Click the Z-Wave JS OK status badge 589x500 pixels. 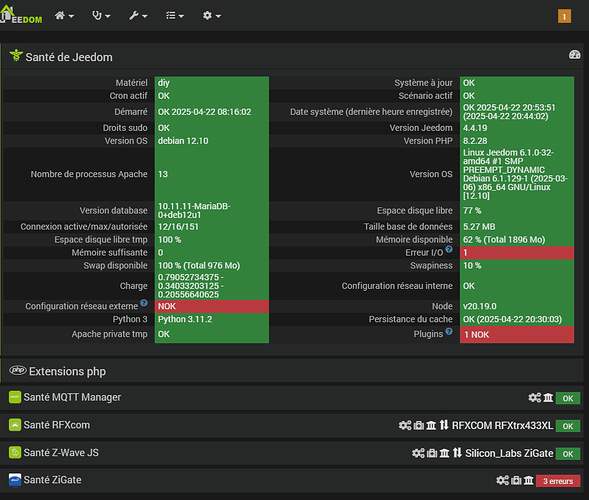point(568,453)
